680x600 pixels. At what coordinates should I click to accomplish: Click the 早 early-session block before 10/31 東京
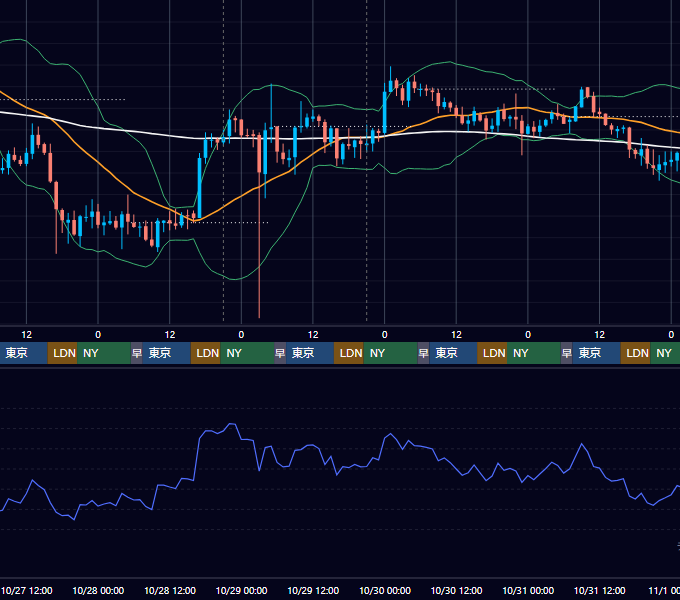566,353
